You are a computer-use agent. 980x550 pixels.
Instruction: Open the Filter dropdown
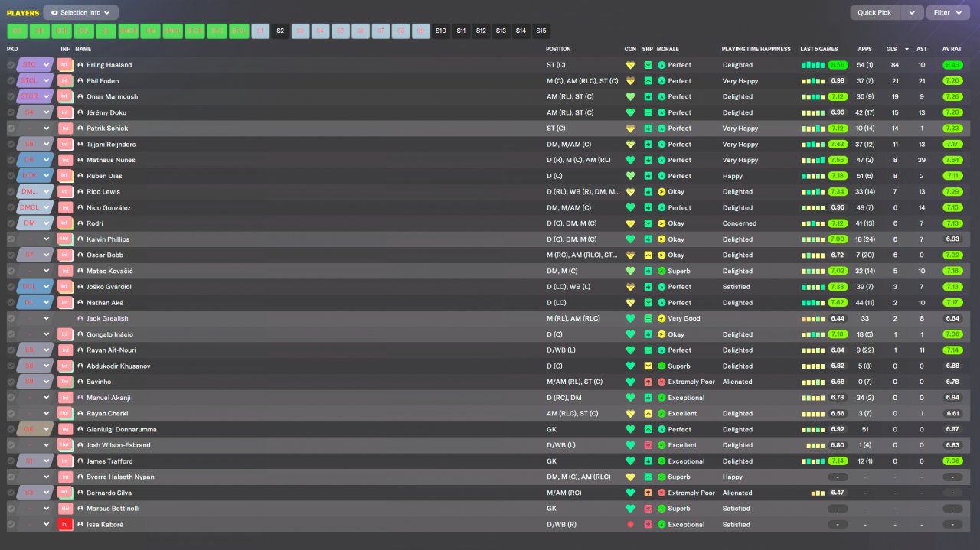[x=948, y=13]
